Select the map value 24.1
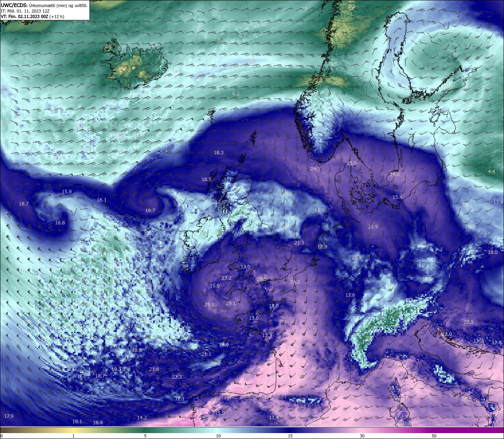Screen dimensions: 504x439 [315, 169]
